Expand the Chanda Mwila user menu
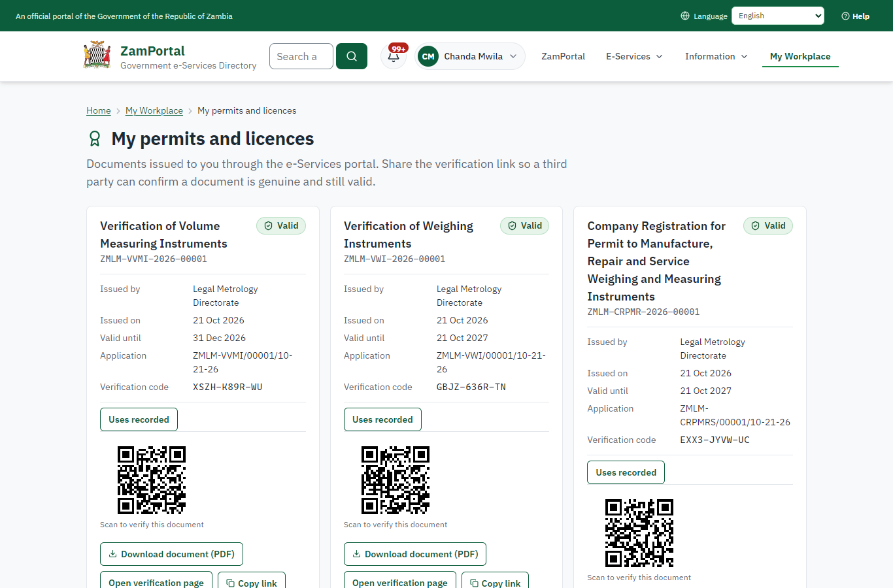 tap(470, 56)
